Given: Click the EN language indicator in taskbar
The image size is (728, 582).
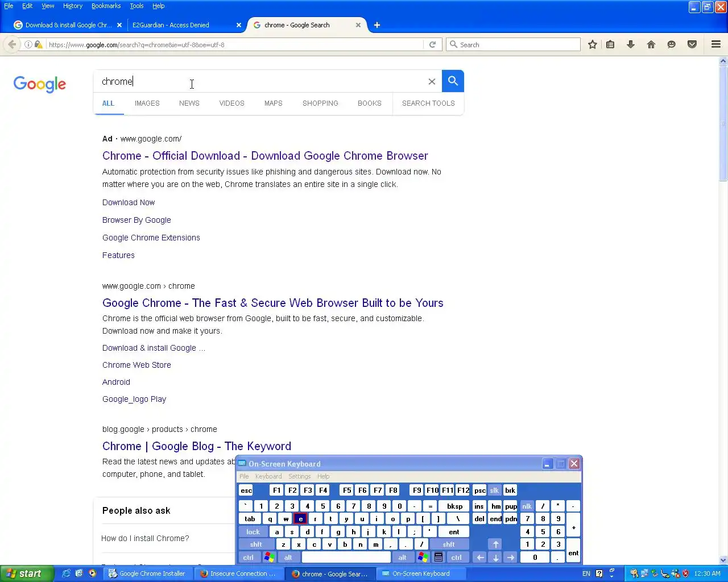Looking at the screenshot, I should [586, 573].
